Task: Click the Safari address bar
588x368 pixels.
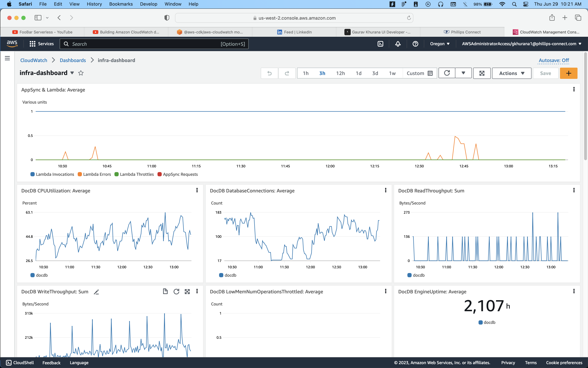Action: pos(294,18)
